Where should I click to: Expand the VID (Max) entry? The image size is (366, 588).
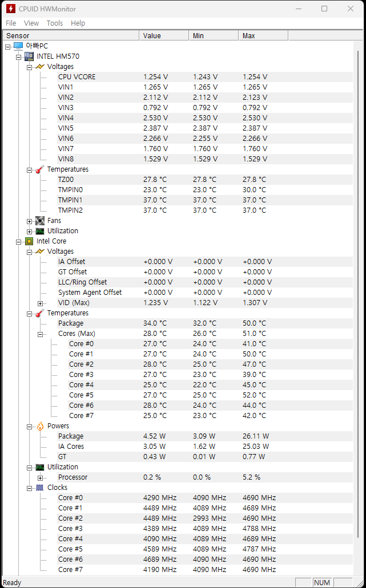[x=40, y=303]
